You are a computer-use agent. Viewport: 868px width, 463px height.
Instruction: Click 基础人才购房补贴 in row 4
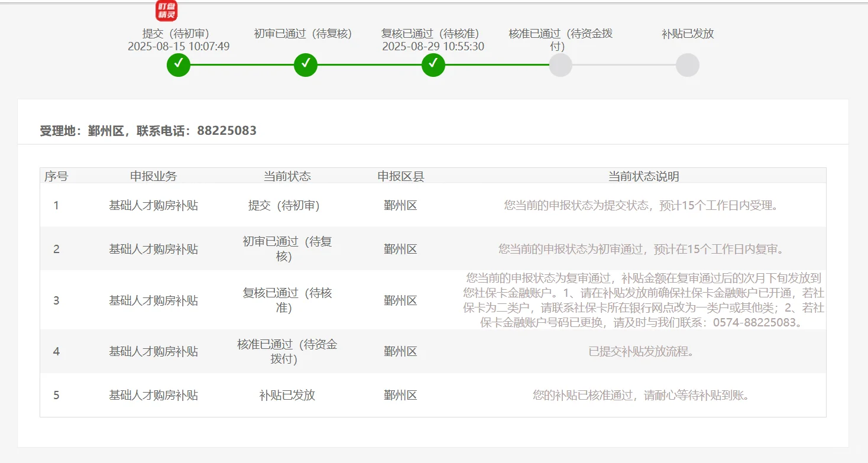click(153, 351)
